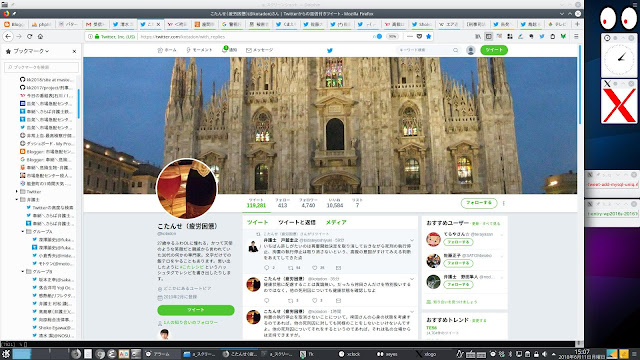Click bookmarks search field in sidebar
The width and height of the screenshot is (640, 360).
[41, 67]
